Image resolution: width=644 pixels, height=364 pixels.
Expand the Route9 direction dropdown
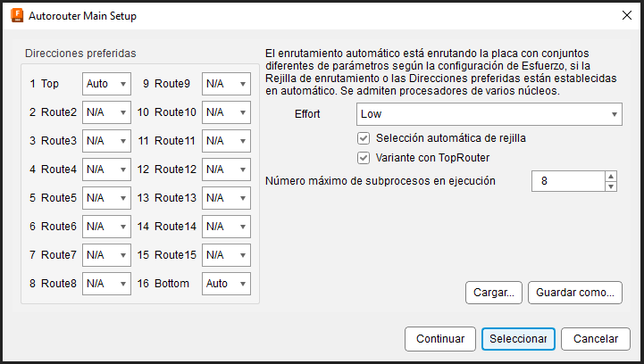(x=226, y=84)
